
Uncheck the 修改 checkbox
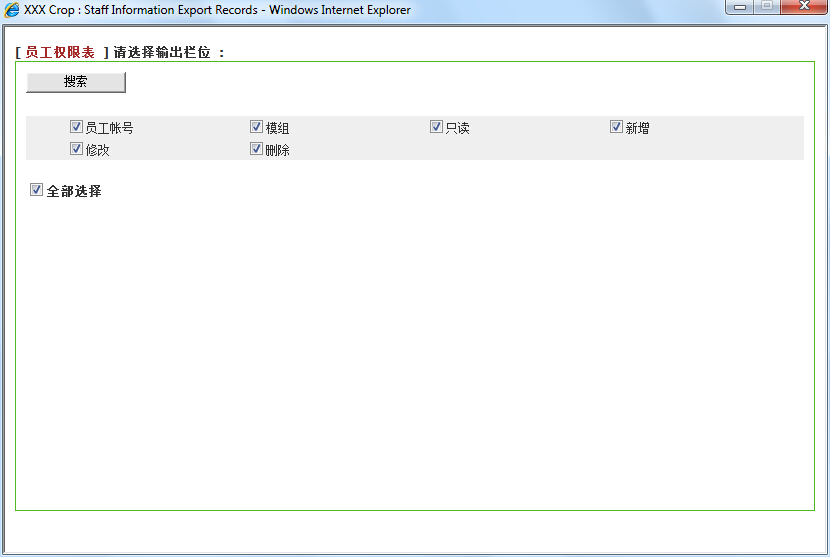[x=76, y=149]
